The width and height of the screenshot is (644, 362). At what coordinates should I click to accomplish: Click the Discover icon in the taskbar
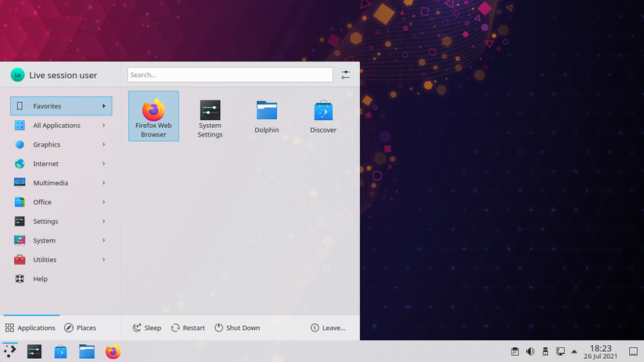pos(61,352)
